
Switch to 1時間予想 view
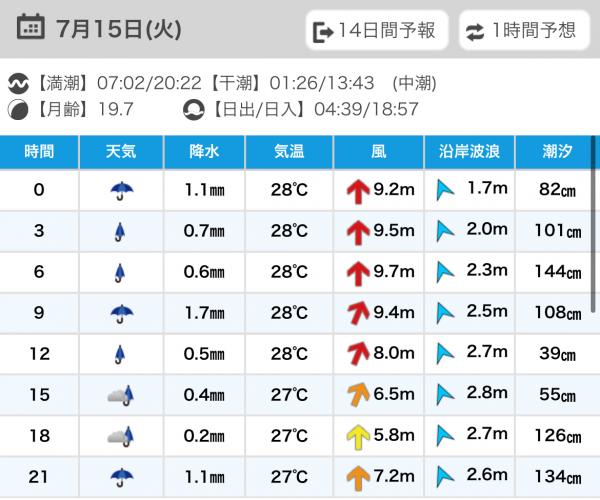523,30
